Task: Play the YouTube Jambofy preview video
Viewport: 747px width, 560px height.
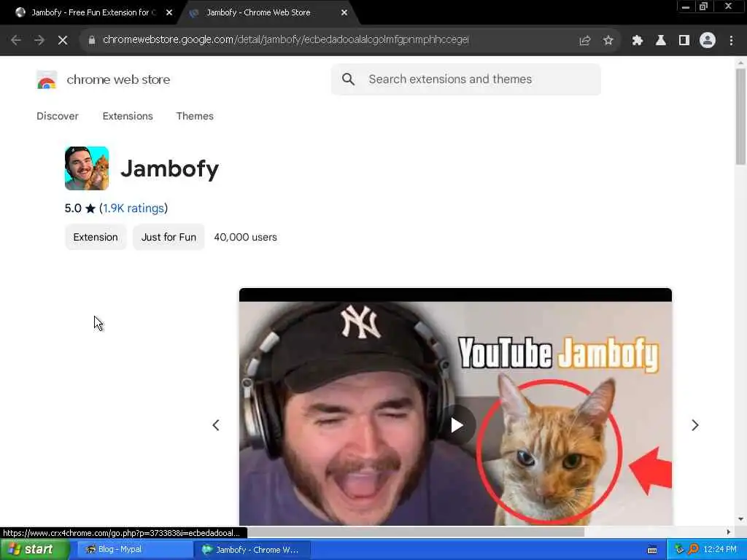Action: tap(457, 425)
